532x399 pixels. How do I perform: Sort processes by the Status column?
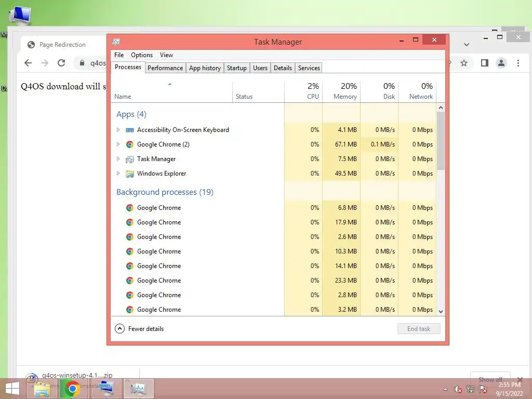[x=258, y=91]
